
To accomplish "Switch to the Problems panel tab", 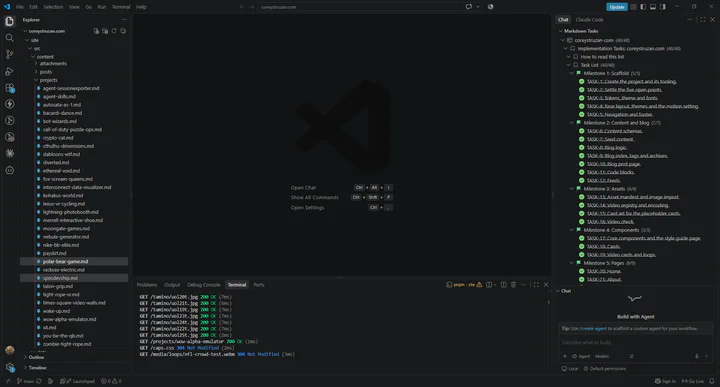I will coord(147,285).
